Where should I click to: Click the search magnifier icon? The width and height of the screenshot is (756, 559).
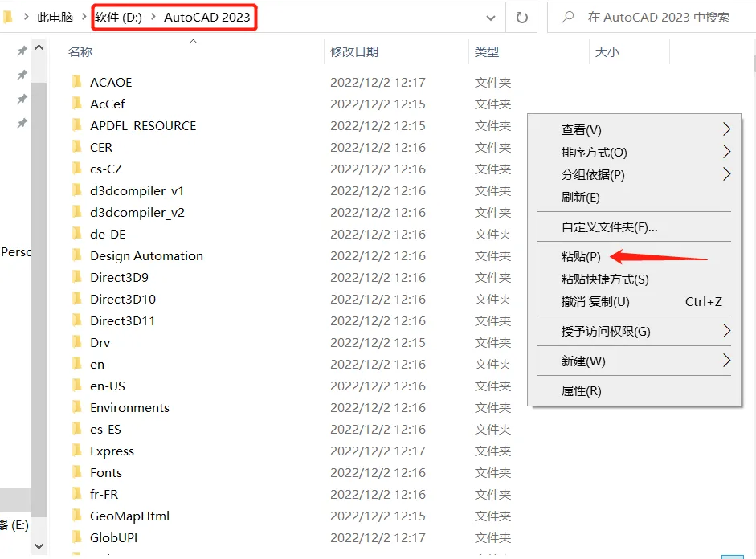(568, 18)
